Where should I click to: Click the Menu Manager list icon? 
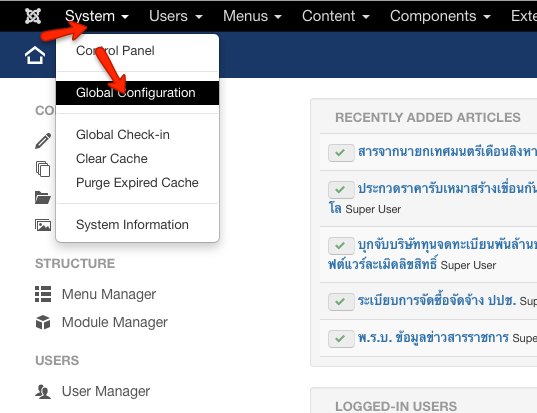pyautogui.click(x=43, y=294)
